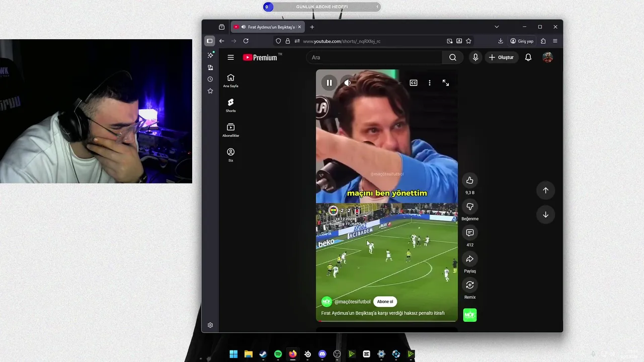Start voice search with the microphone
The image size is (644, 362).
point(475,57)
